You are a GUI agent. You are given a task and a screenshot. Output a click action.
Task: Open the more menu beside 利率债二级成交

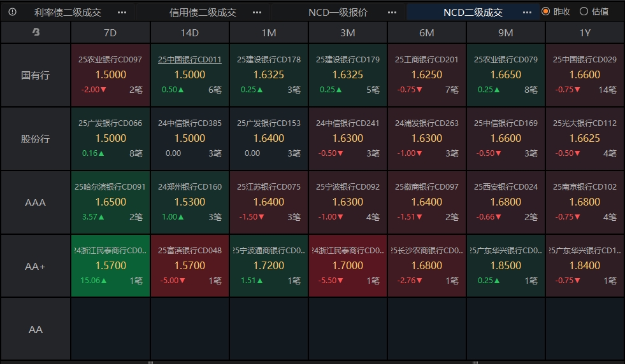[122, 12]
